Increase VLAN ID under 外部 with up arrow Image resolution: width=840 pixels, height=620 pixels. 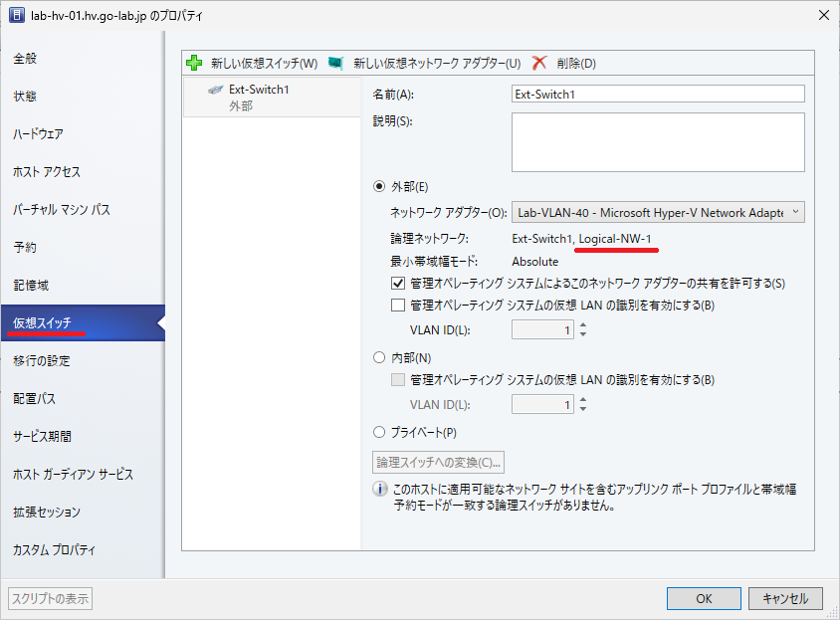[583, 324]
